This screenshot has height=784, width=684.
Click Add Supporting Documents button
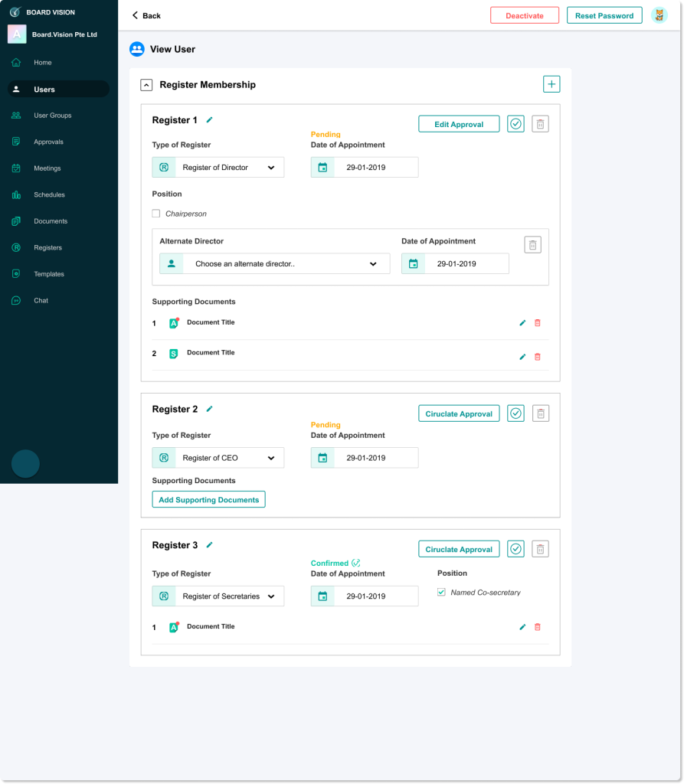coord(208,500)
